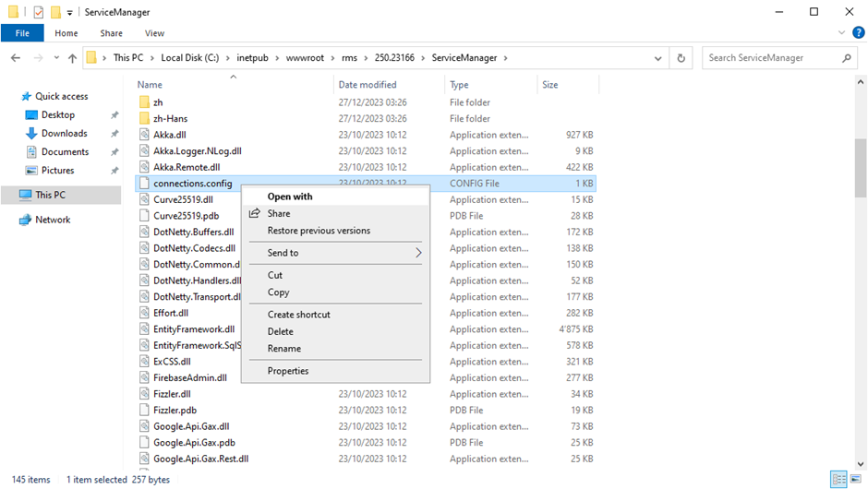This screenshot has width=868, height=489.
Task: Click the Back navigation arrow
Action: coord(16,57)
